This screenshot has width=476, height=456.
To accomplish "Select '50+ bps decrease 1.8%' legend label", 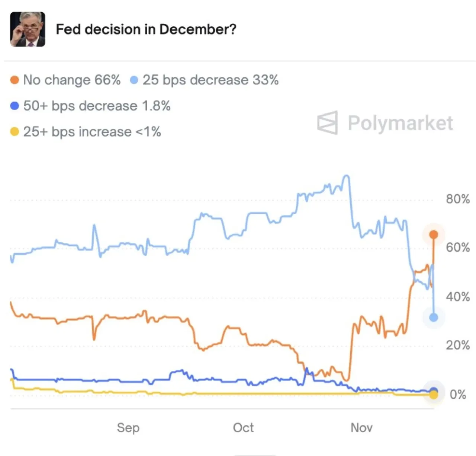I will (x=97, y=106).
